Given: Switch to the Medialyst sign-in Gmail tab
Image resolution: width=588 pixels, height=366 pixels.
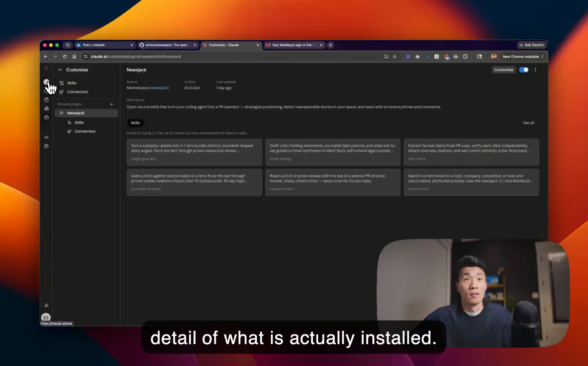Looking at the screenshot, I should click(x=294, y=45).
